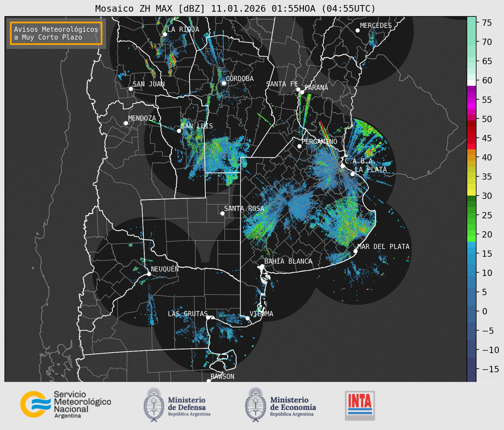Click the Ministerio de Defensa emblem
Screen dimensions: 504x430
pos(154,405)
